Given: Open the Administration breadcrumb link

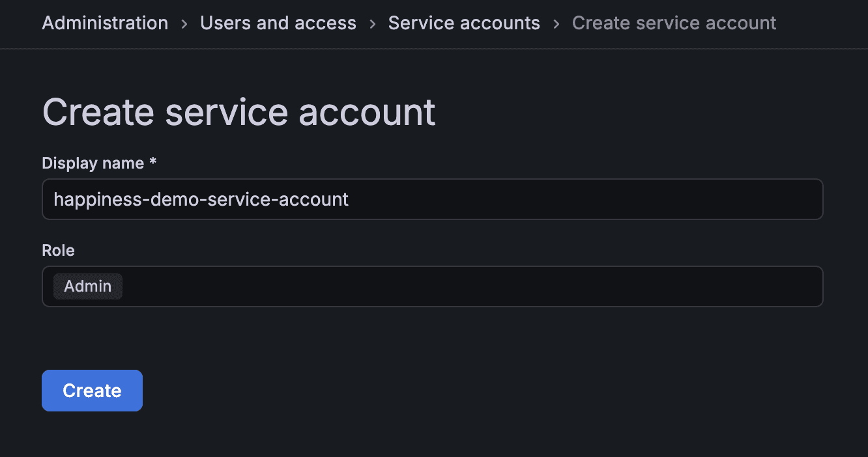Looking at the screenshot, I should pos(104,23).
